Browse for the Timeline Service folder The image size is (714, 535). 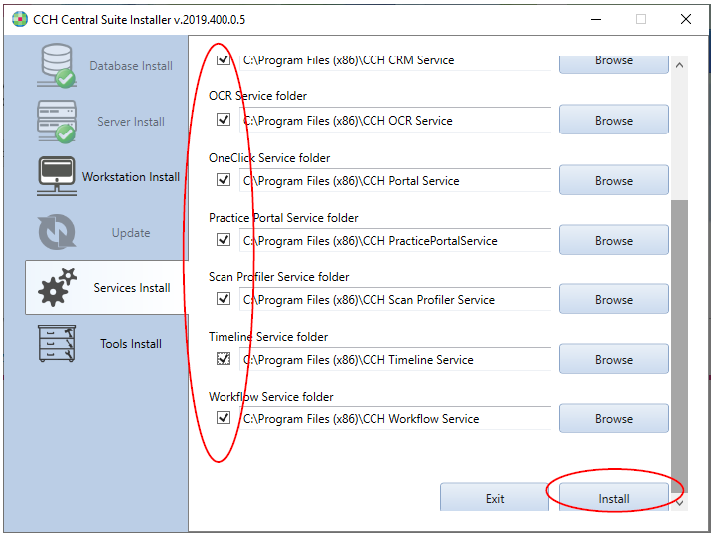[x=613, y=359]
